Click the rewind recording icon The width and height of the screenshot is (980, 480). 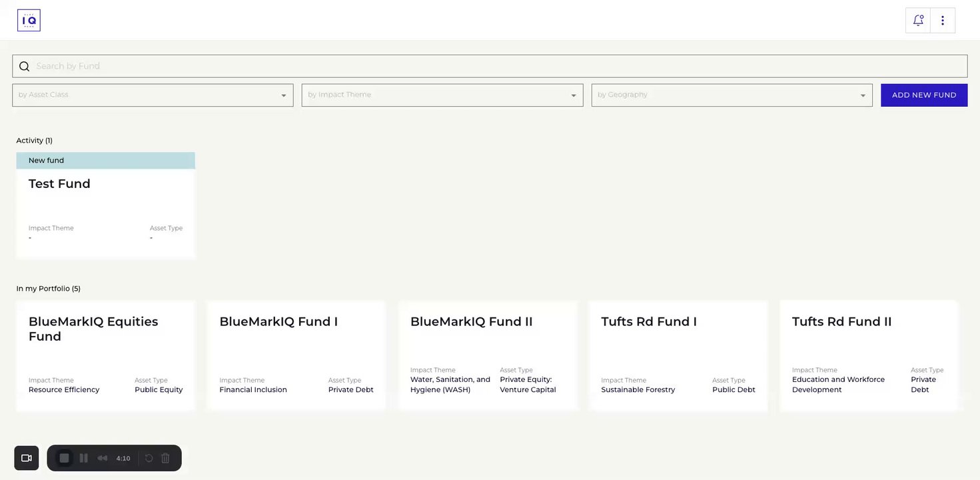(x=103, y=458)
